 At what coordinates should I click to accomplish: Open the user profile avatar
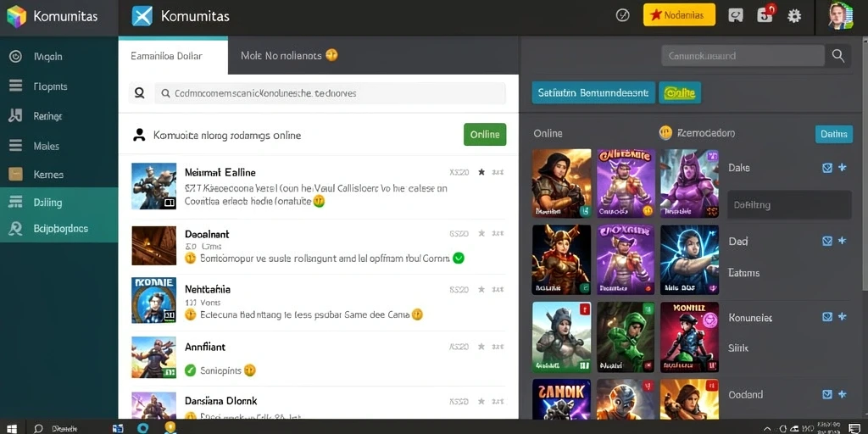coord(840,15)
